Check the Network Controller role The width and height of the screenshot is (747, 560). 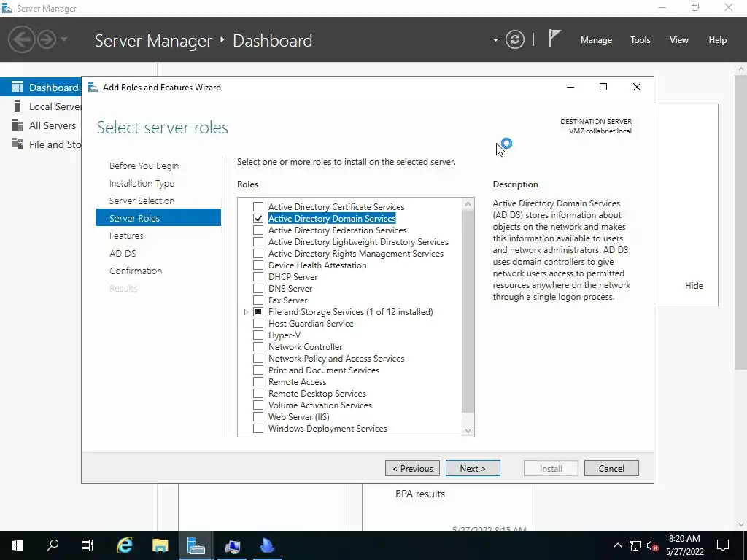click(258, 346)
